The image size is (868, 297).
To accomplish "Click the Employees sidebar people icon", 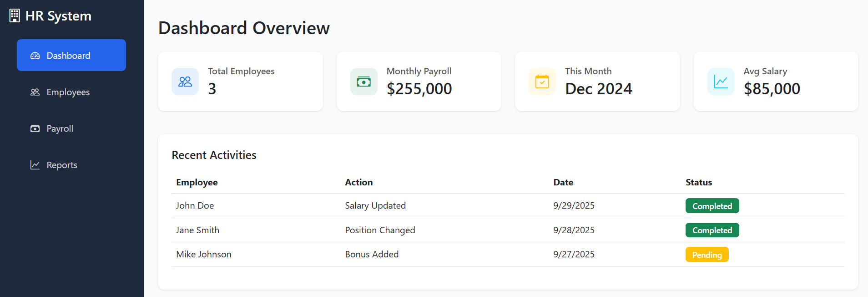I will tap(35, 92).
